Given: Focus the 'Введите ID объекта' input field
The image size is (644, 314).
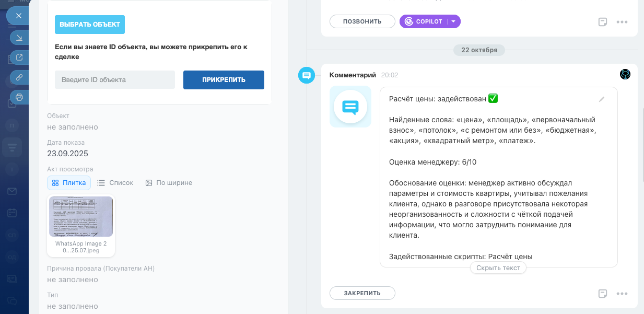Looking at the screenshot, I should pos(115,80).
